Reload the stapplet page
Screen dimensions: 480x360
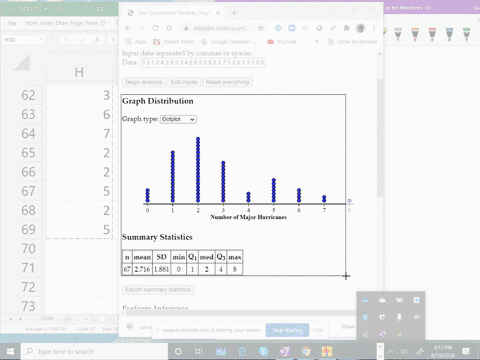155,28
